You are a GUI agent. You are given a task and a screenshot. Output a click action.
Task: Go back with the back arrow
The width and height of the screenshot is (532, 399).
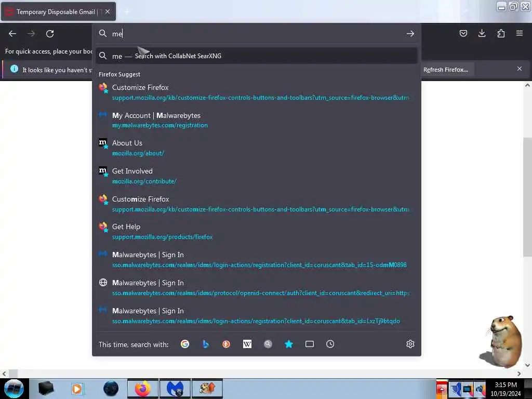12,34
